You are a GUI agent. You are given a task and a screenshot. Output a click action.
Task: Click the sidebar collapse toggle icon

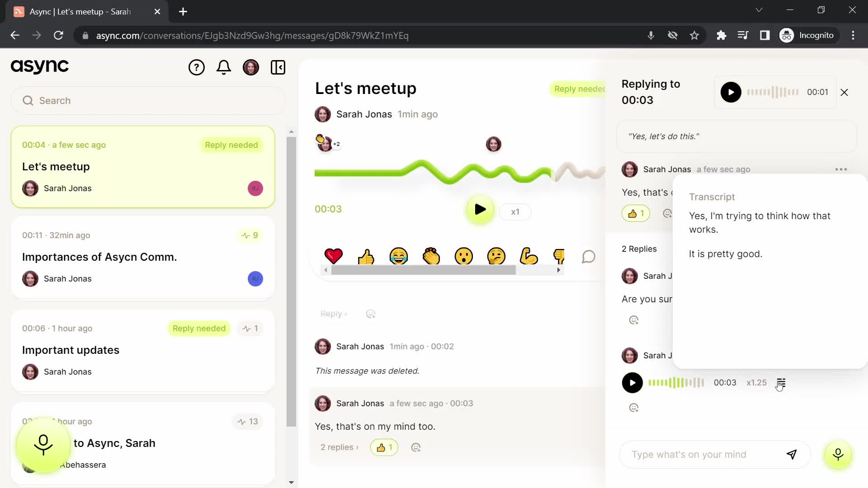coord(278,67)
